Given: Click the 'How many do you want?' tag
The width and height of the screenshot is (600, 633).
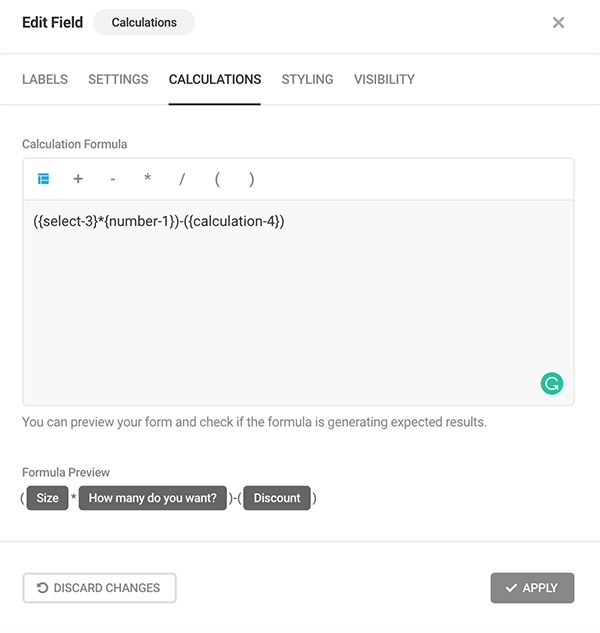Looking at the screenshot, I should click(x=152, y=498).
